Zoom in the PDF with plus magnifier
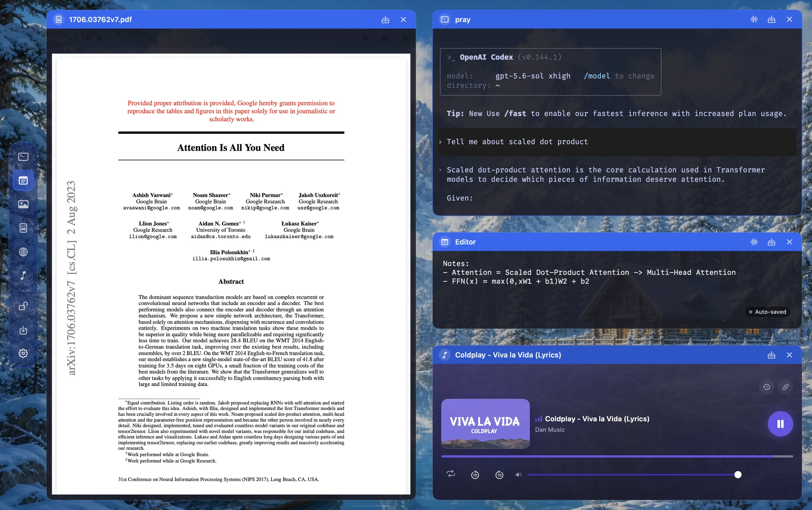812x510 pixels. pos(405,38)
